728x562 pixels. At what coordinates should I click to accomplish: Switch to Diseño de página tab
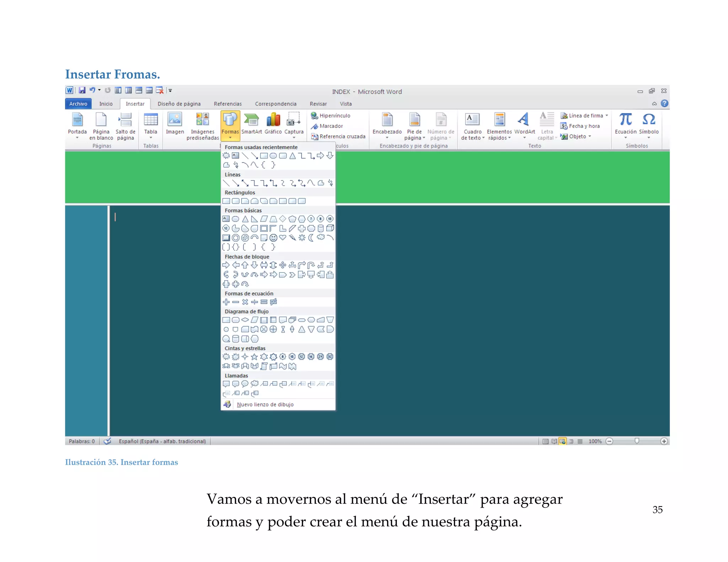pos(179,104)
